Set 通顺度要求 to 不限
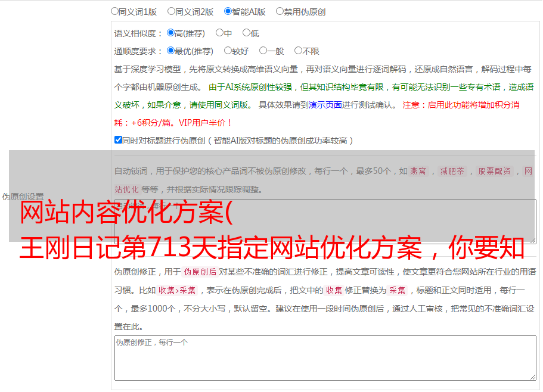543x392 pixels. pyautogui.click(x=298, y=51)
